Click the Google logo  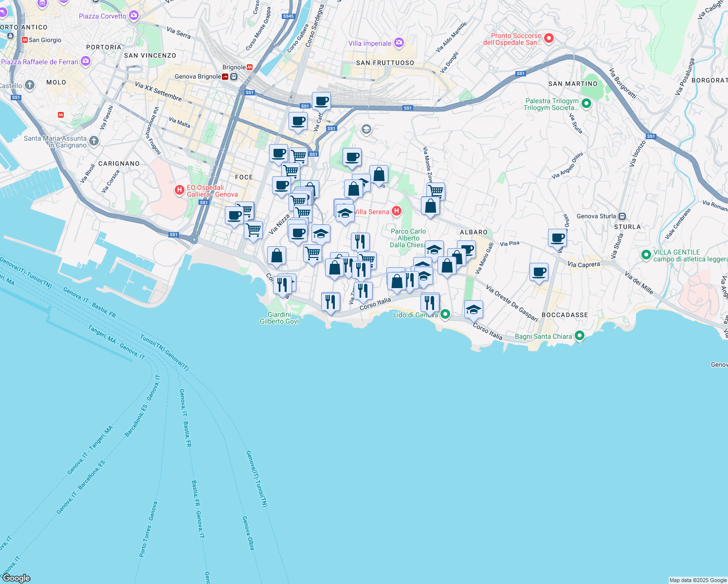(17, 578)
